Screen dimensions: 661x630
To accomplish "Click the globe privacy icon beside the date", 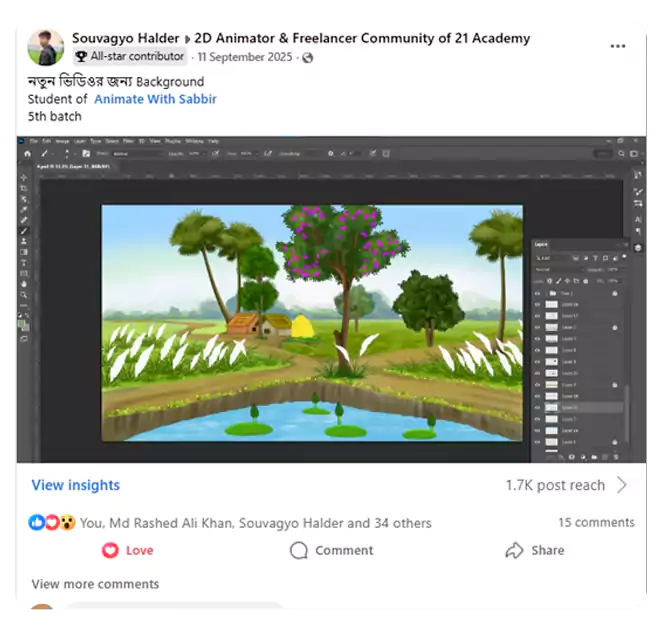I will [307, 58].
